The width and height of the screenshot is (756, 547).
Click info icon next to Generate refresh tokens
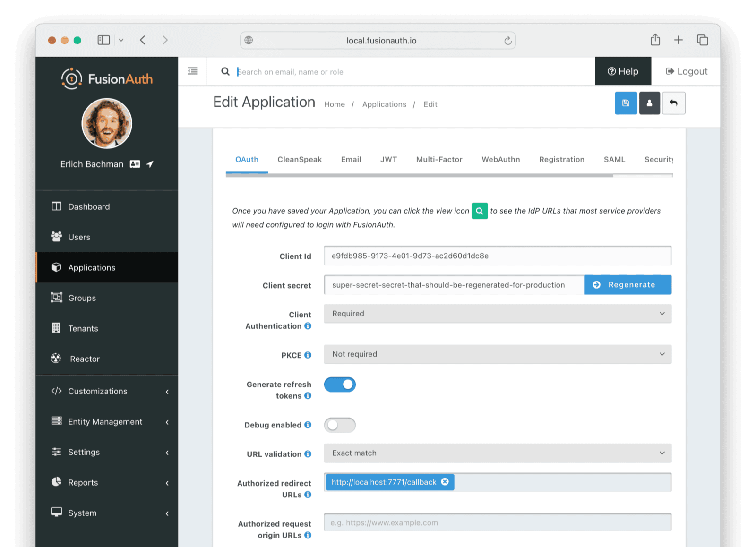tap(308, 396)
